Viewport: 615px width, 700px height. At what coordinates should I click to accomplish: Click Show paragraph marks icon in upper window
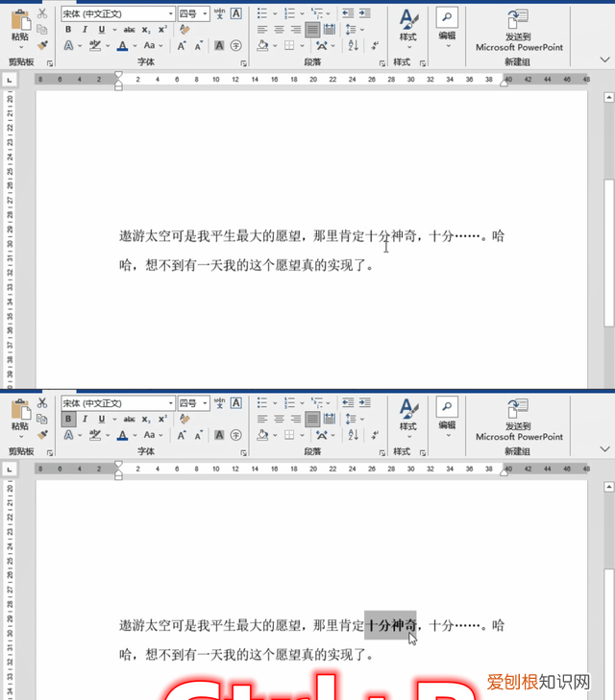coord(375,45)
